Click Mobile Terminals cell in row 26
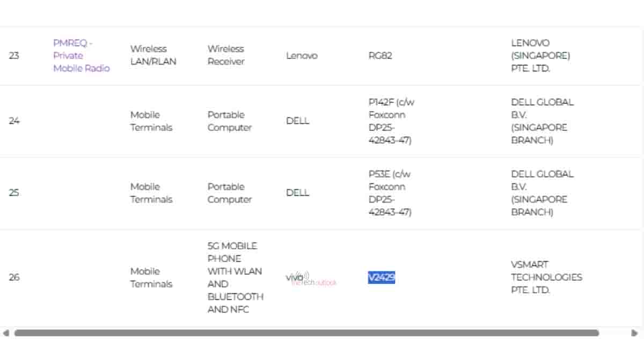Viewport: 644px width, 362px height. [x=151, y=277]
